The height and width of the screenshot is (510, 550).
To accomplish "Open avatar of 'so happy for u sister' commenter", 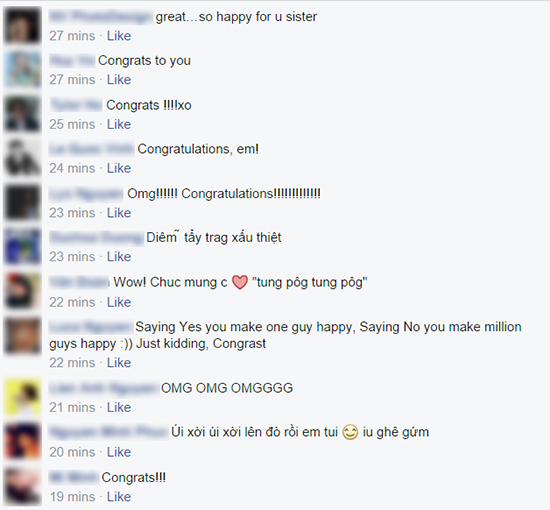I will (22, 26).
